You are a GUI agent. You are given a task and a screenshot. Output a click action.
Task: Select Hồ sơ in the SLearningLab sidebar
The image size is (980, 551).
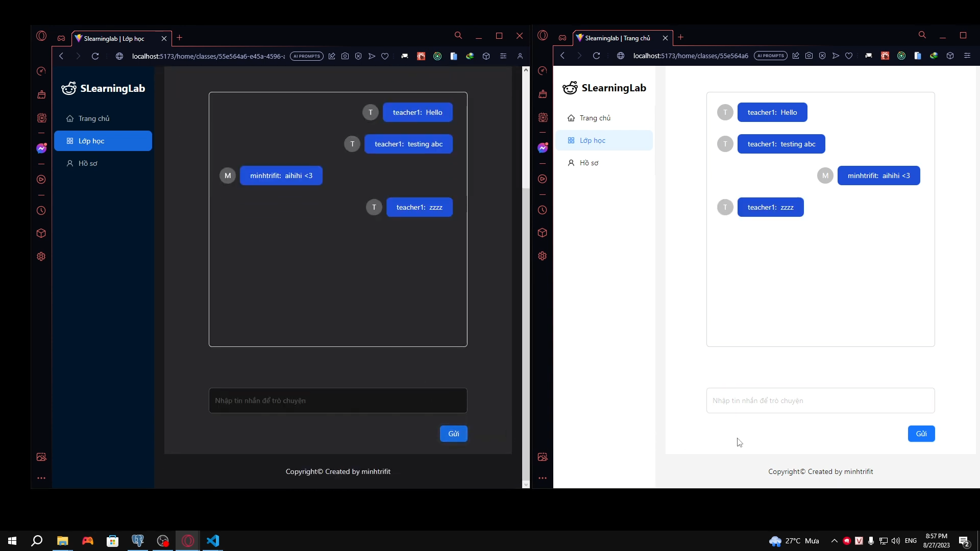(x=87, y=163)
